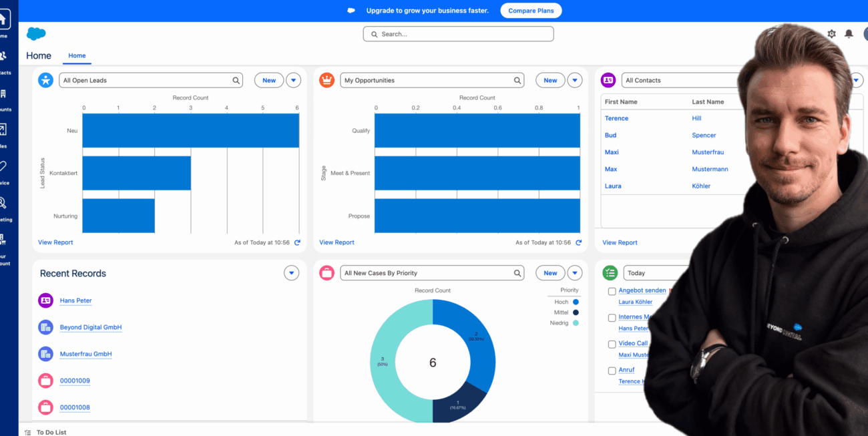Click the Hoch priority legend swatch

click(x=576, y=302)
